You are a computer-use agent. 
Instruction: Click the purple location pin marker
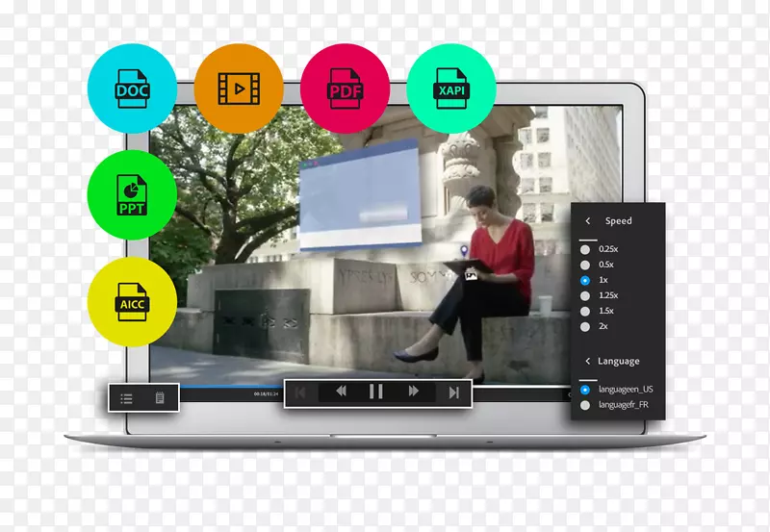pos(464,251)
